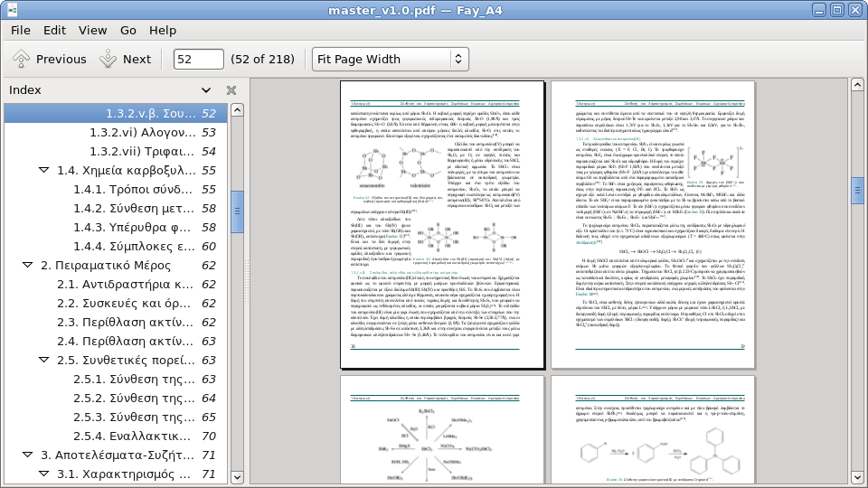Select index entry 1.3.2.vi) Αλογον
This screenshot has width=868, height=488.
click(140, 133)
